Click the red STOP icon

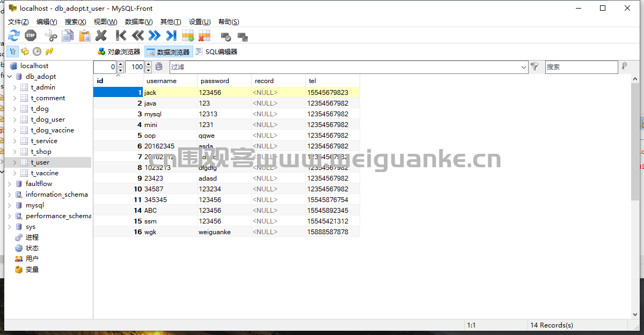(30, 36)
